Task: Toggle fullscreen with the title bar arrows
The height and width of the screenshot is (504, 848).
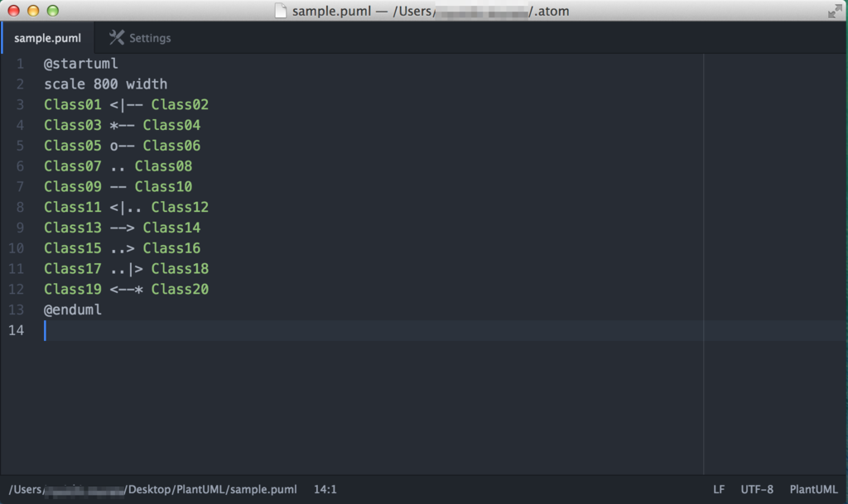Action: [835, 11]
